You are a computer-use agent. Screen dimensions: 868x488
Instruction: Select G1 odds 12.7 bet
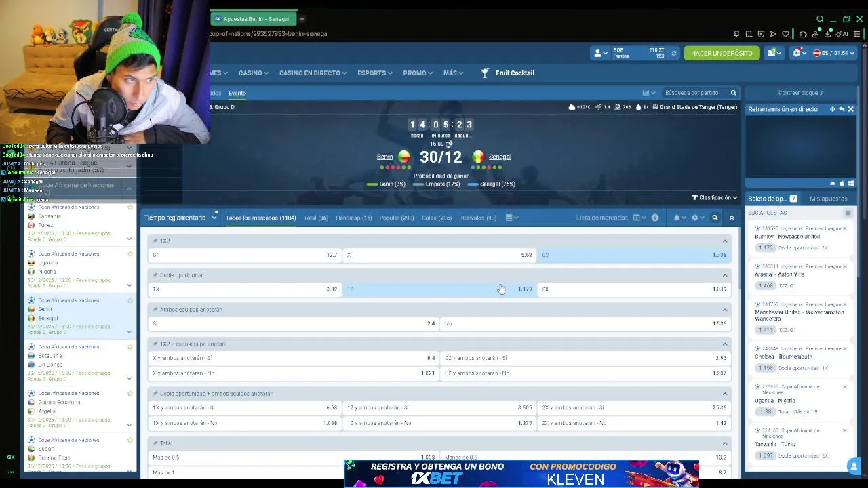(245, 255)
